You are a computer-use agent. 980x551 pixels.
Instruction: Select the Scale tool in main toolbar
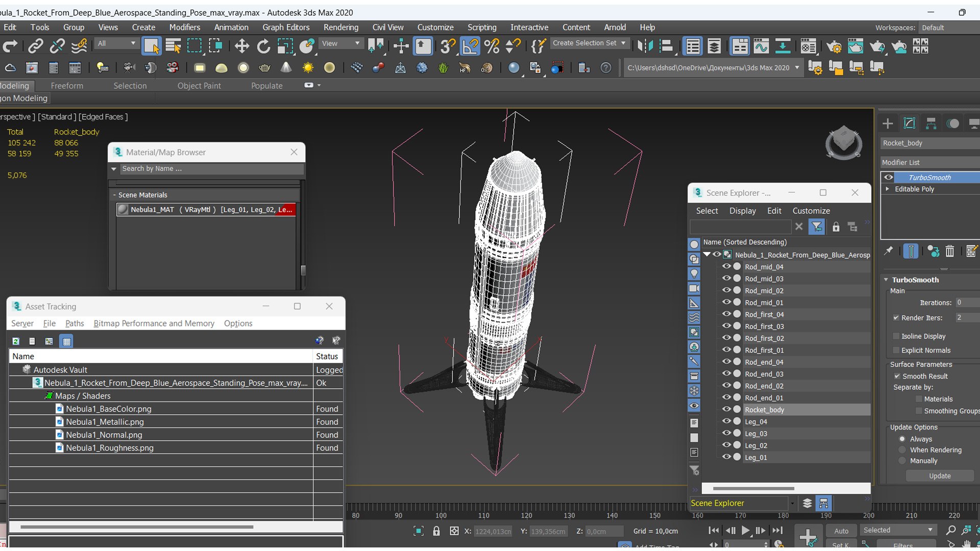[285, 46]
